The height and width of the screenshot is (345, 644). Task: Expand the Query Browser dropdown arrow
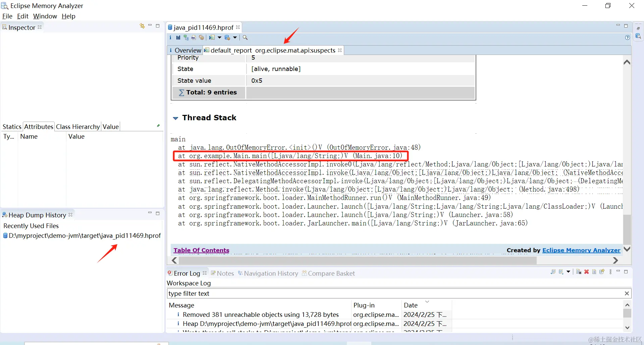pyautogui.click(x=235, y=38)
